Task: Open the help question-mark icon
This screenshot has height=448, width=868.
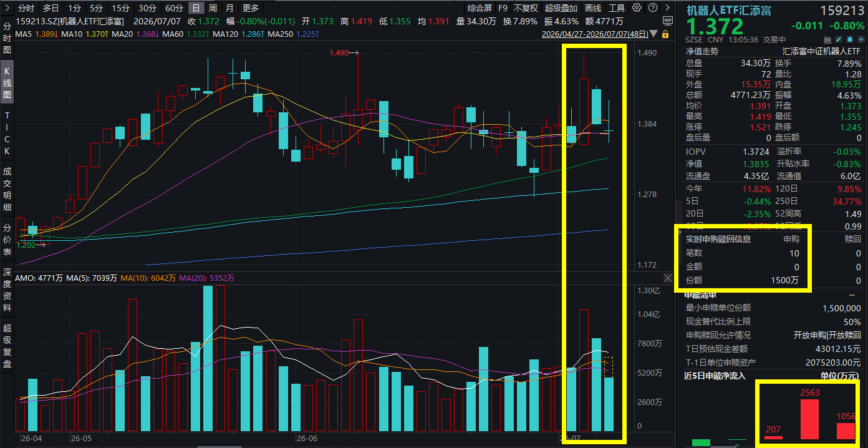Action: [653, 7]
